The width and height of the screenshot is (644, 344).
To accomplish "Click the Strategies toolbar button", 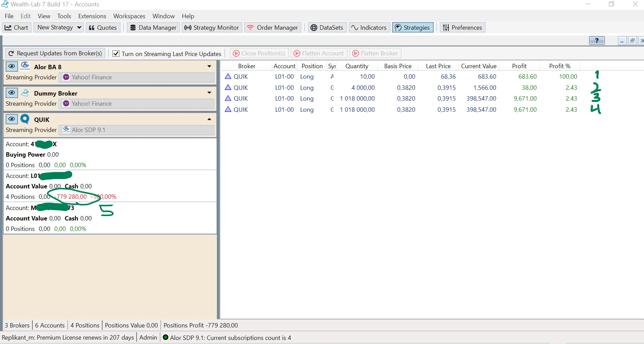I will (x=413, y=28).
